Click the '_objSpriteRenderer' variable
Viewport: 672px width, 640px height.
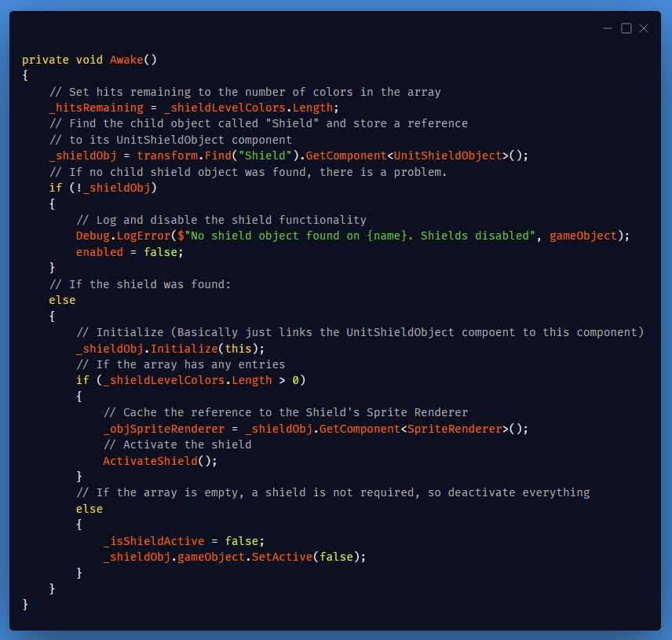164,429
